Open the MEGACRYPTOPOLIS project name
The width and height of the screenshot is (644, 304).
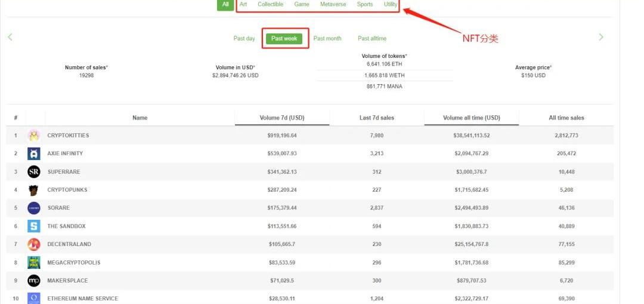74,262
